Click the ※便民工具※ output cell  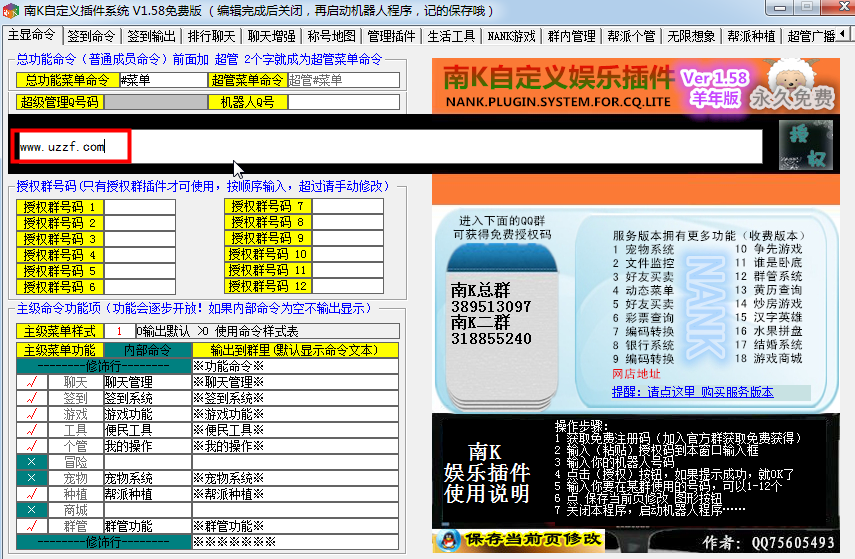tap(295, 430)
